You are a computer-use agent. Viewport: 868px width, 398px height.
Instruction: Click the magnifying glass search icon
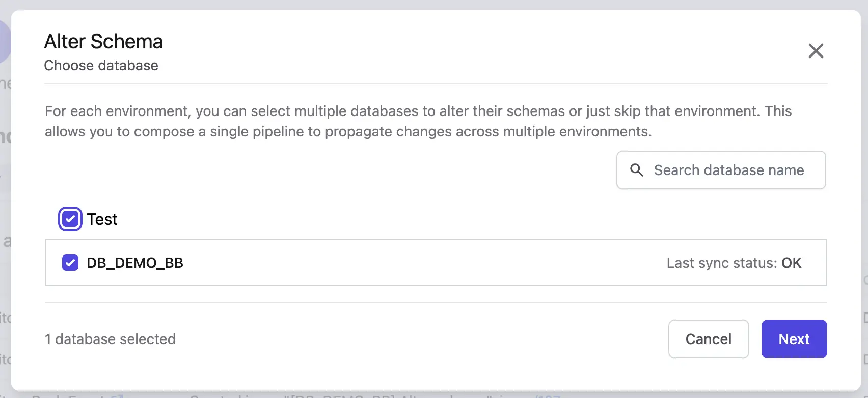[636, 170]
